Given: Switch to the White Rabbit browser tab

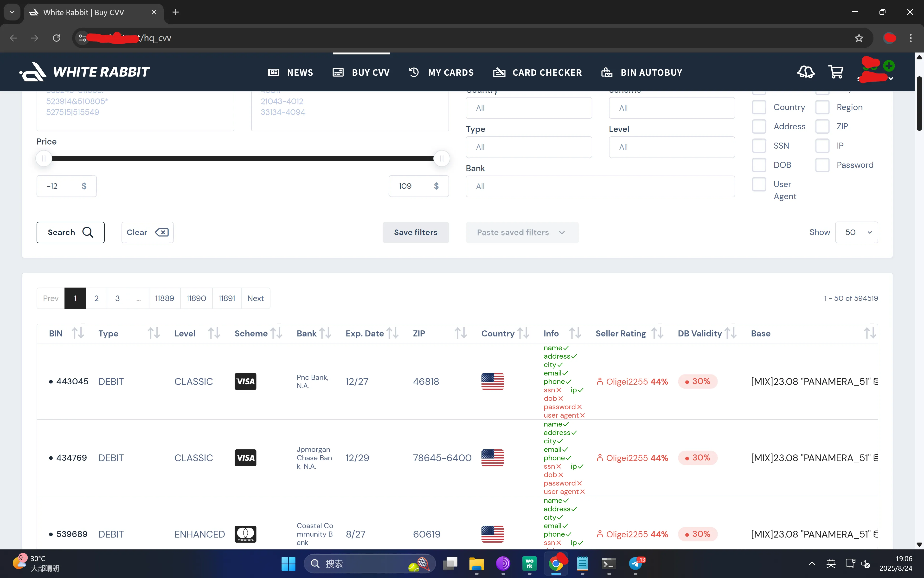Looking at the screenshot, I should pos(94,12).
